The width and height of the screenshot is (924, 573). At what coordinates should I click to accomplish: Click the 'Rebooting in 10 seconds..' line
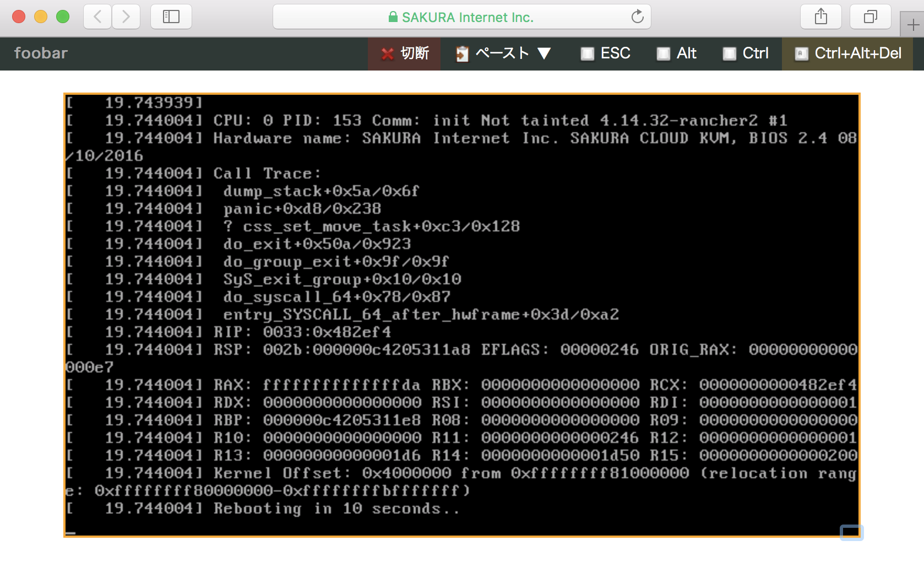[263, 509]
